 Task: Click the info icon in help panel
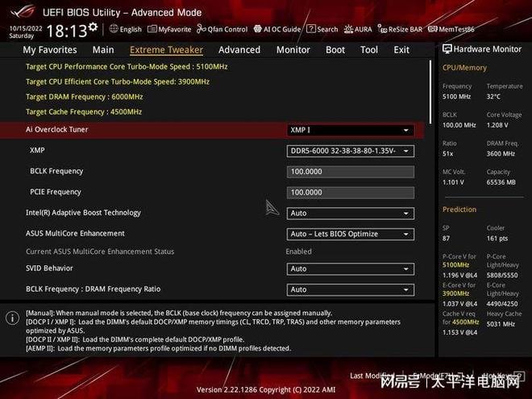point(12,318)
